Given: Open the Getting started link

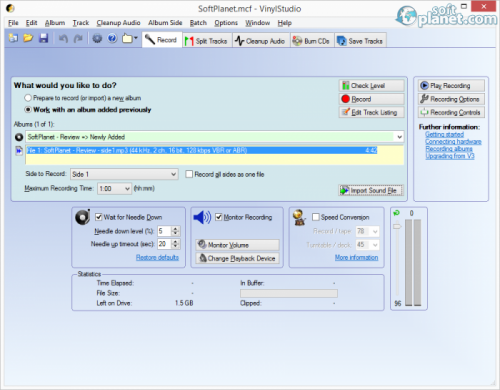Looking at the screenshot, I should coord(444,134).
